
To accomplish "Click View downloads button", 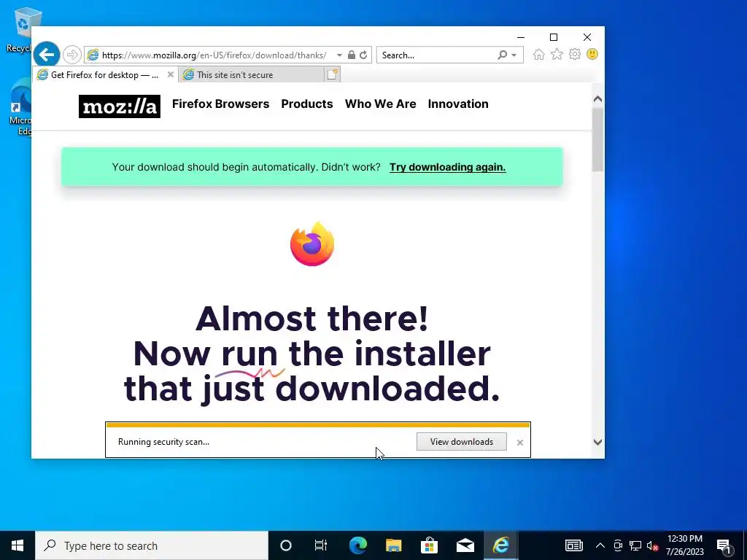I will [x=462, y=442].
